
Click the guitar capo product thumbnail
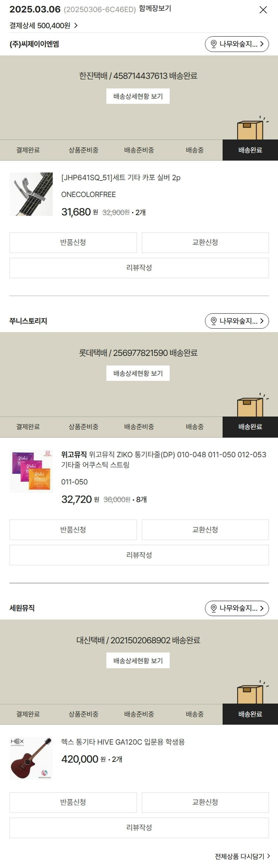click(x=31, y=194)
